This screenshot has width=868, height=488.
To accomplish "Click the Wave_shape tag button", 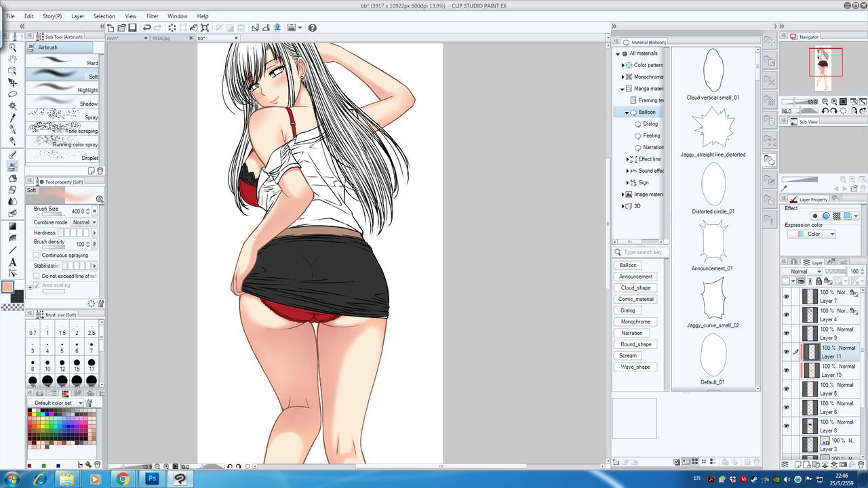I will pyautogui.click(x=635, y=367).
